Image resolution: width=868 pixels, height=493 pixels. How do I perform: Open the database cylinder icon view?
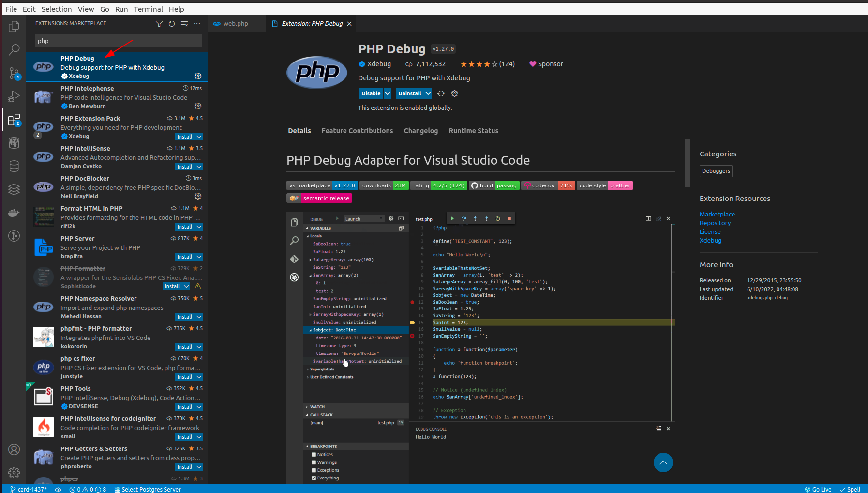(x=14, y=166)
